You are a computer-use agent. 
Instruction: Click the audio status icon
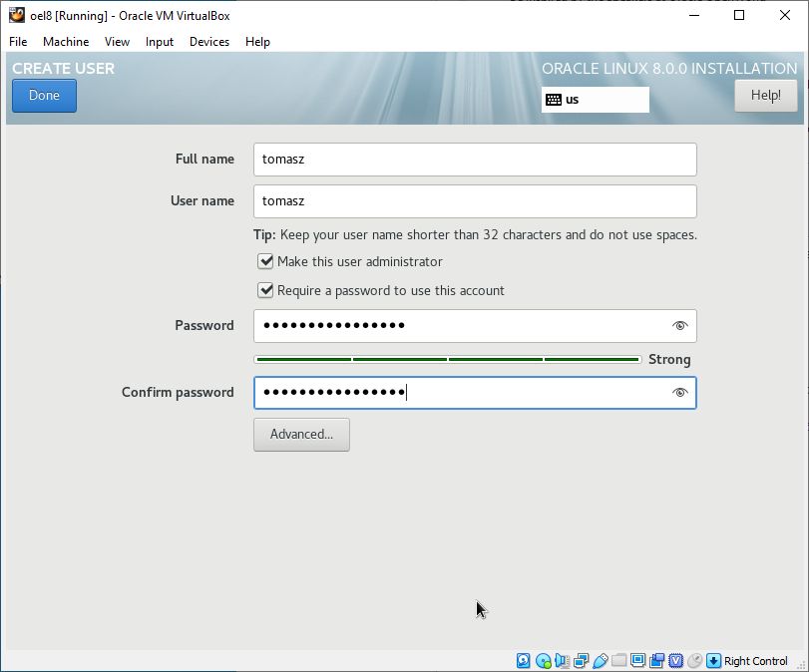(562, 661)
